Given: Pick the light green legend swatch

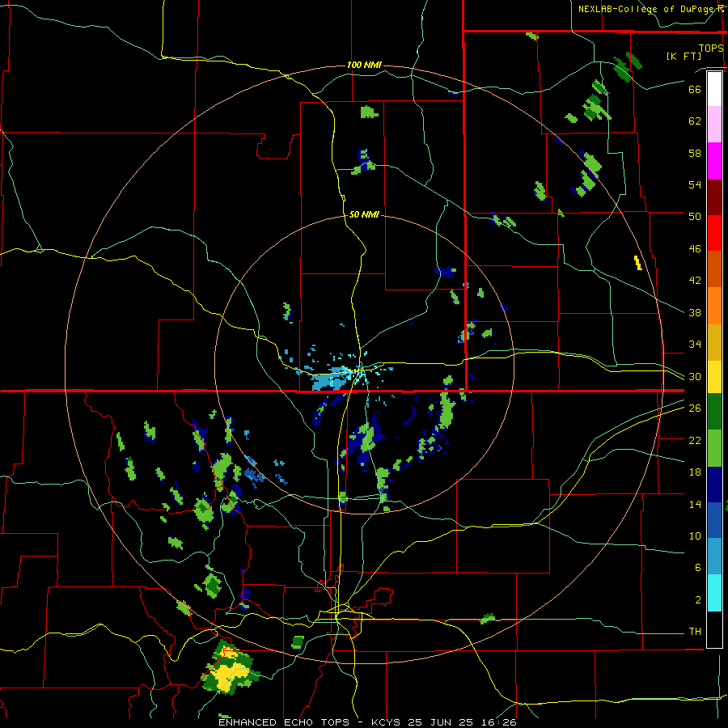Looking at the screenshot, I should [714, 447].
